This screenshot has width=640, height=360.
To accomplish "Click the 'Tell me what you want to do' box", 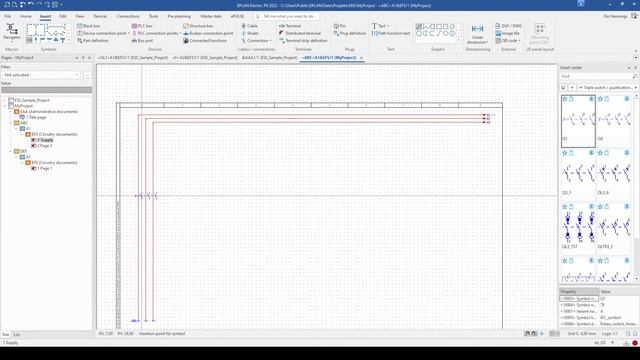I will point(287,16).
